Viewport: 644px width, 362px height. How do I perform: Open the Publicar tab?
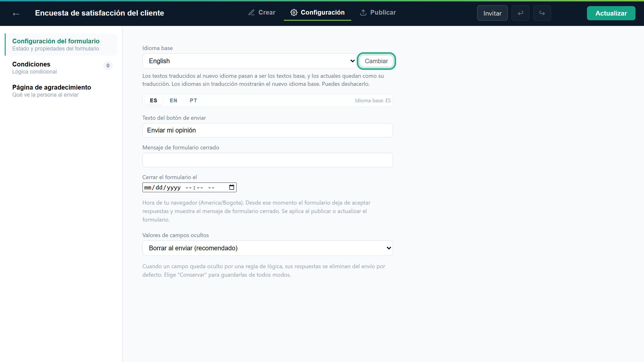tap(378, 12)
